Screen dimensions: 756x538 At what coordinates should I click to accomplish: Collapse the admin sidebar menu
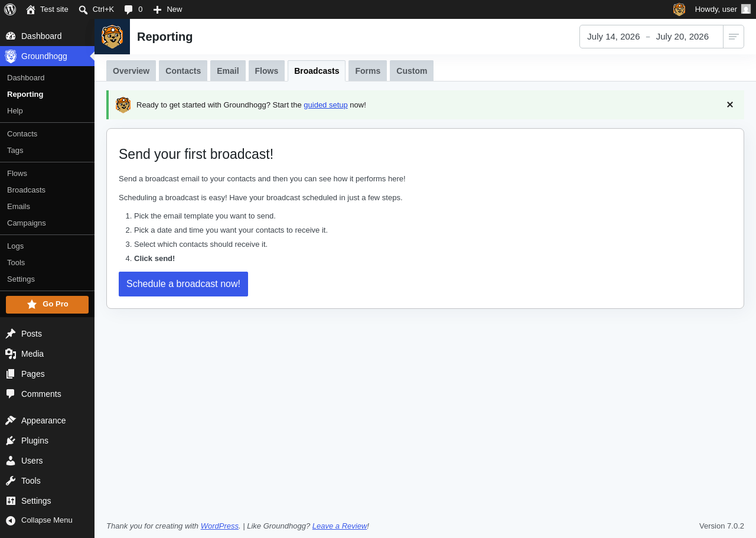tap(47, 520)
